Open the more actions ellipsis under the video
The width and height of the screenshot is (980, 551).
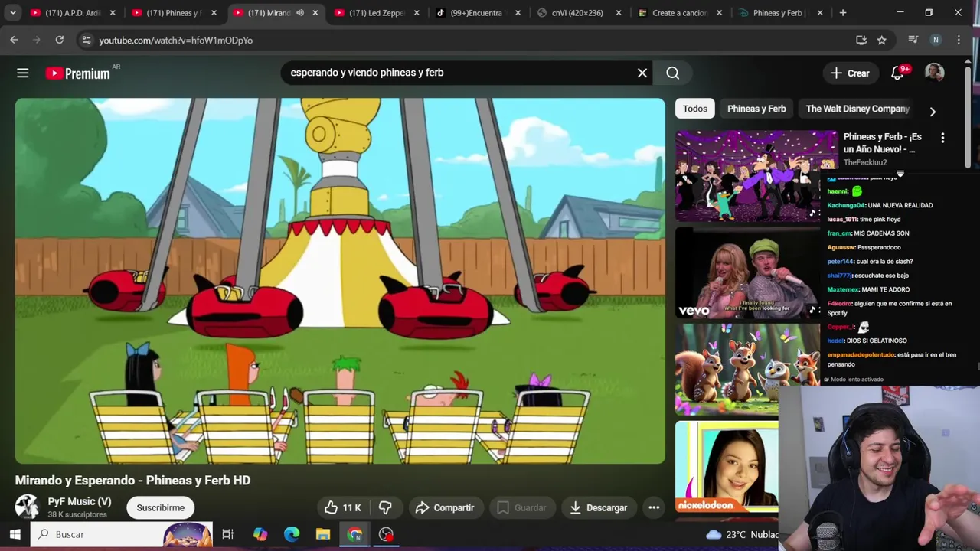pos(654,507)
